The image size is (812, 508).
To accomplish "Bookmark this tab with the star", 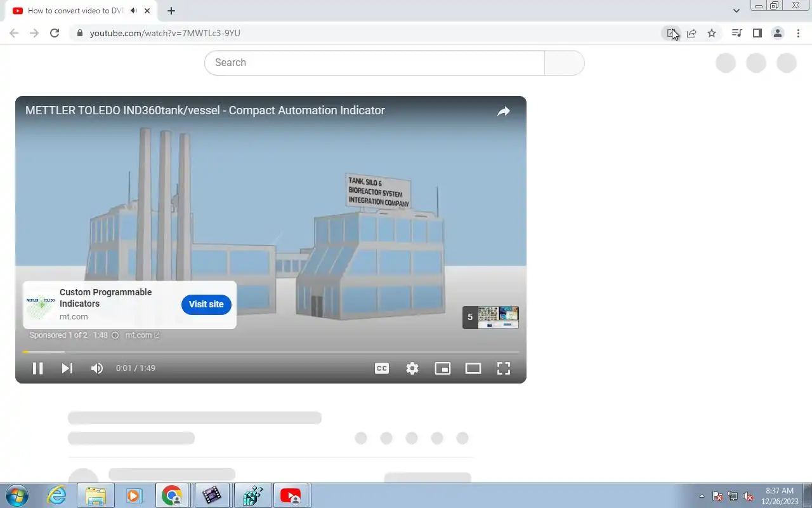I will (x=712, y=33).
